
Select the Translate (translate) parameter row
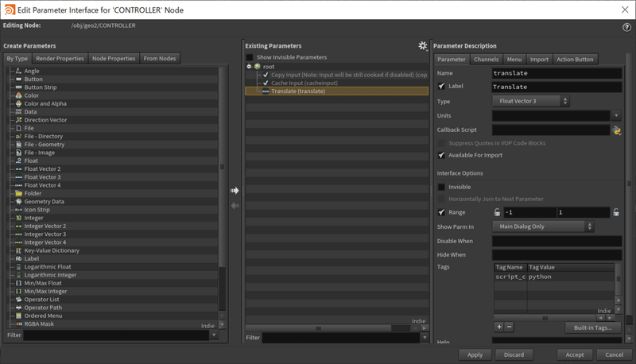point(336,91)
